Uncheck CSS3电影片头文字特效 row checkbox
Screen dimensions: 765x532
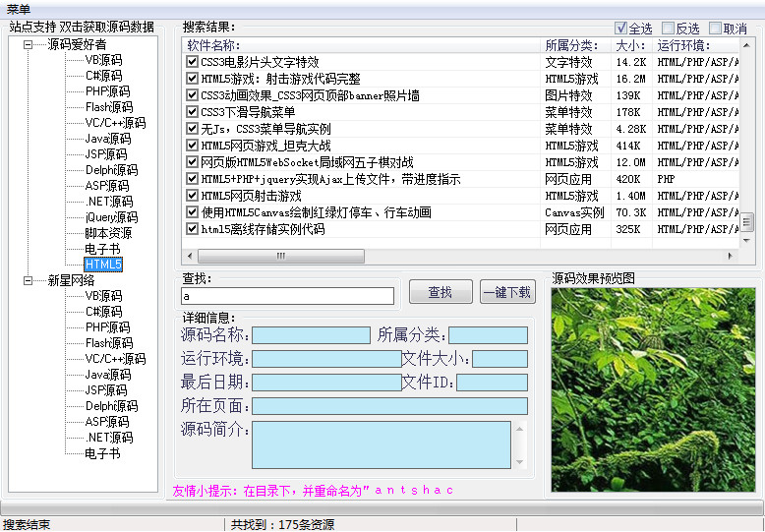coord(192,62)
